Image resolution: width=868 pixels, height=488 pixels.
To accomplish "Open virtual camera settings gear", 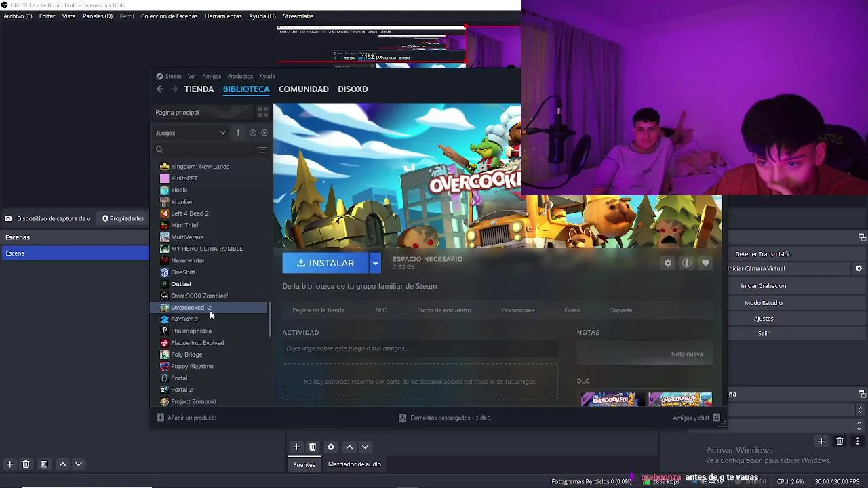I will pyautogui.click(x=859, y=268).
